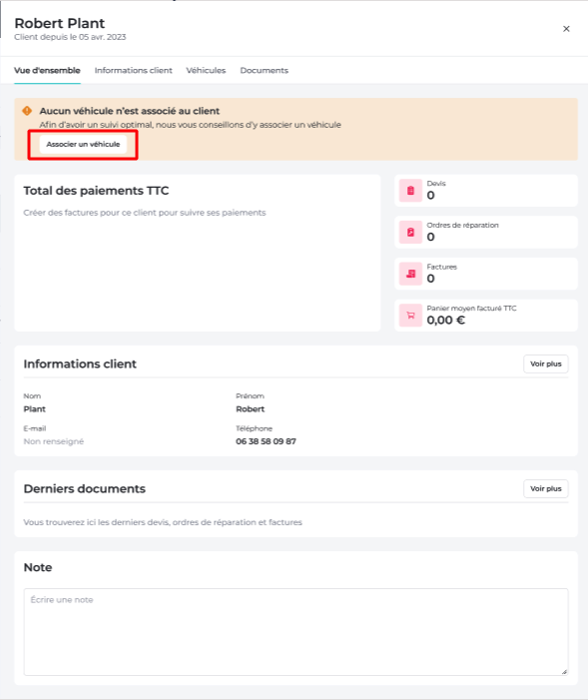The width and height of the screenshot is (588, 700).
Task: Click the orange warning diamond icon
Action: (27, 111)
